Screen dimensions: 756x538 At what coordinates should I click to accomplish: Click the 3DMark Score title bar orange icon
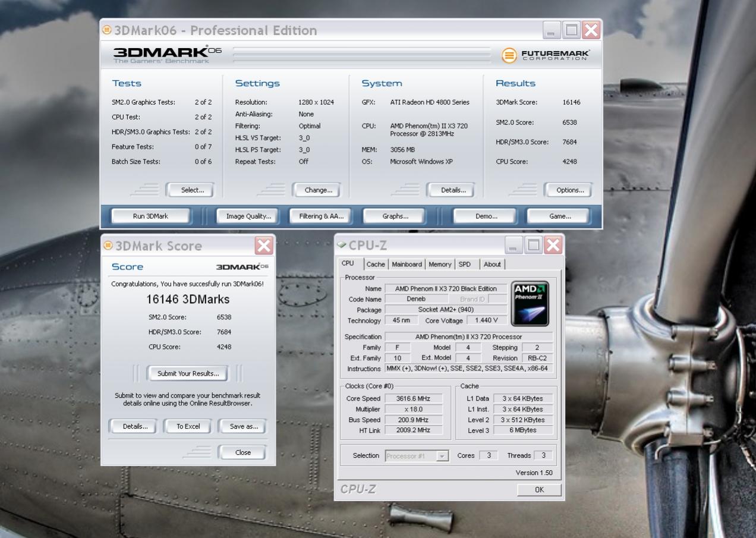pos(108,245)
